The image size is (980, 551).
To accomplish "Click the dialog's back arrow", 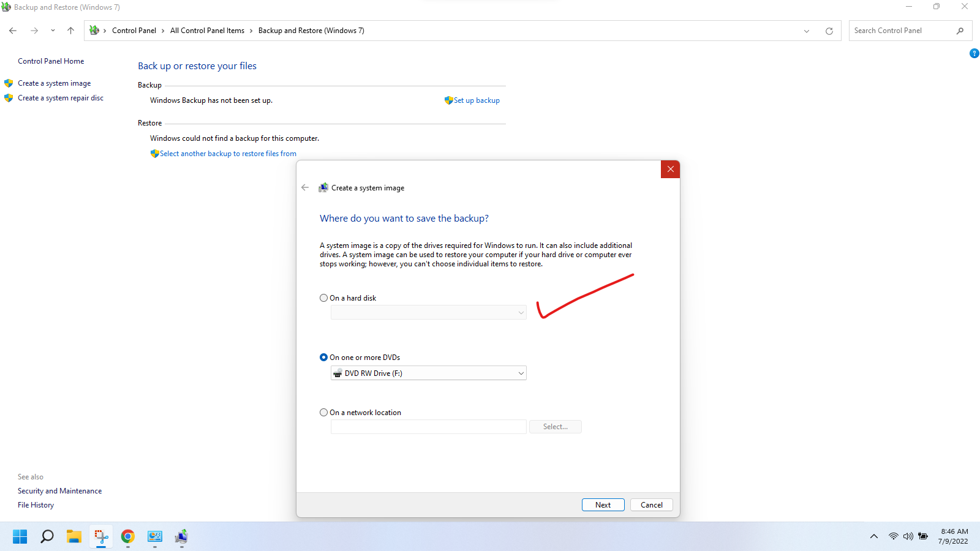I will [x=305, y=187].
